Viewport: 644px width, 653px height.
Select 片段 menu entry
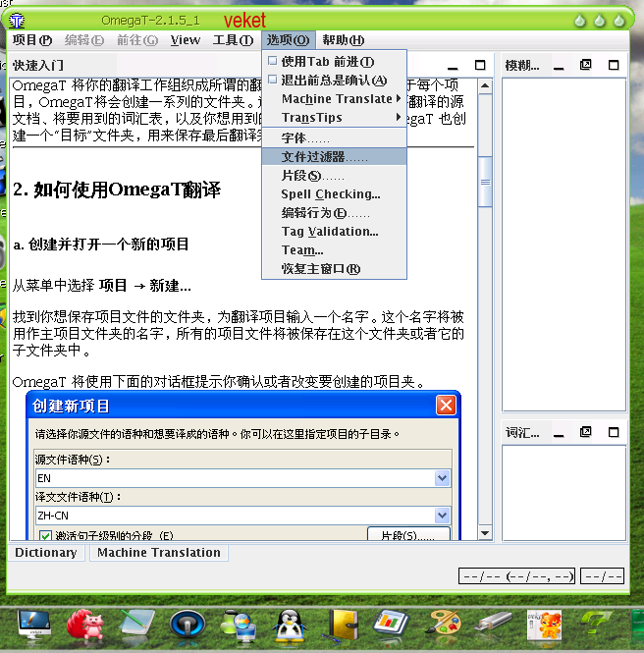335,176
